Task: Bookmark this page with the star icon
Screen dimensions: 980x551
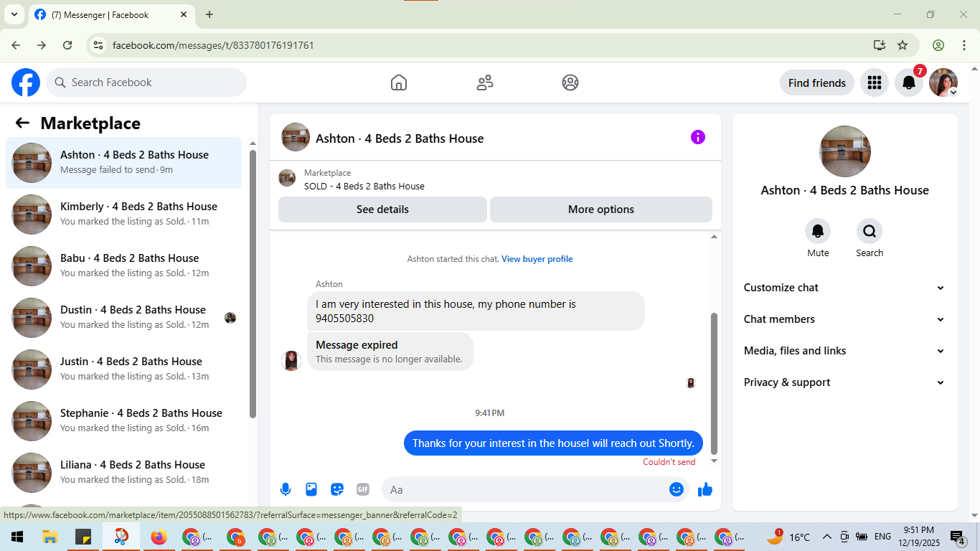Action: click(903, 45)
